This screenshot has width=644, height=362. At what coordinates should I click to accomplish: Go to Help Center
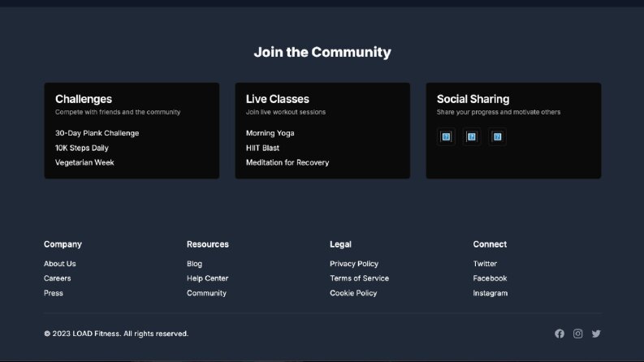207,278
